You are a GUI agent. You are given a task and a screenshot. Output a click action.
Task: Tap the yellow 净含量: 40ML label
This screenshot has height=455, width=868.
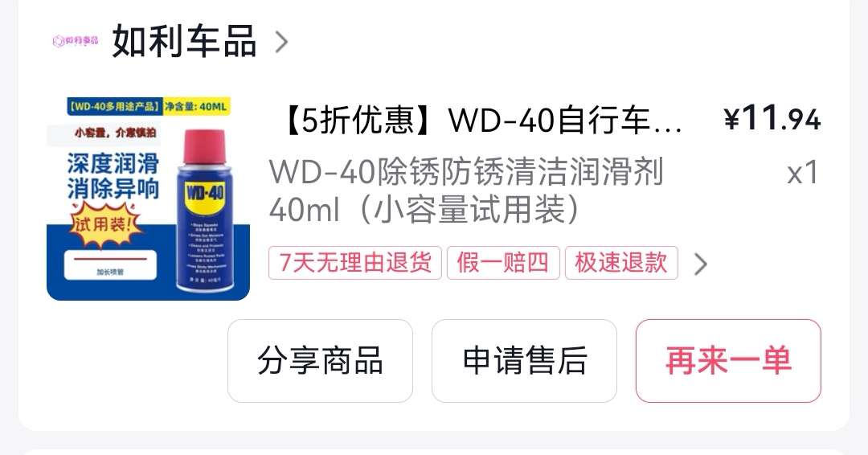[196, 106]
